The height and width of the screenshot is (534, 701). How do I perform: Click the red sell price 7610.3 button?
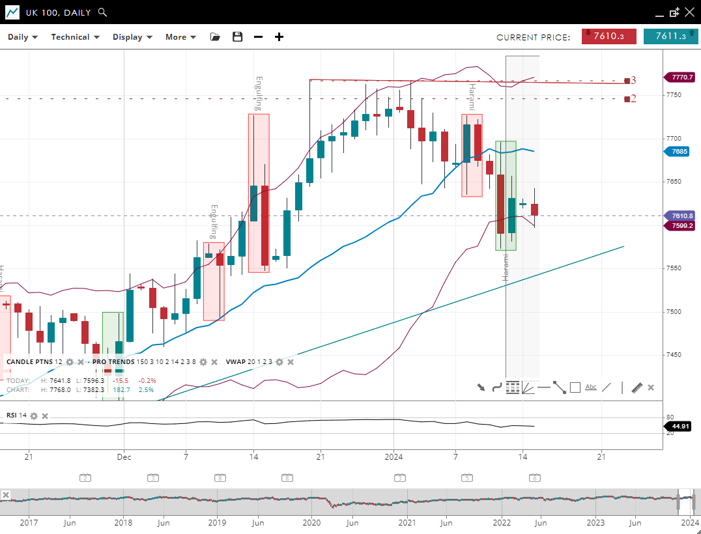(x=608, y=36)
